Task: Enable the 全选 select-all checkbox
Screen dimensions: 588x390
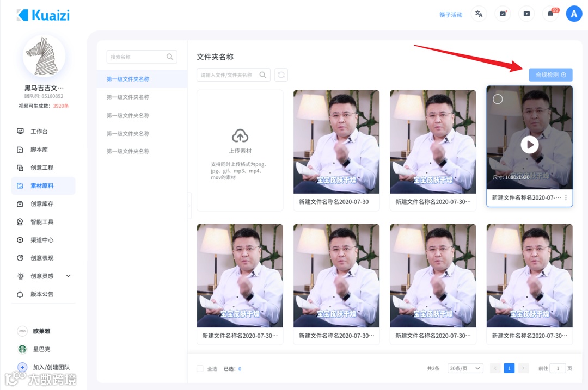Action: pos(200,368)
